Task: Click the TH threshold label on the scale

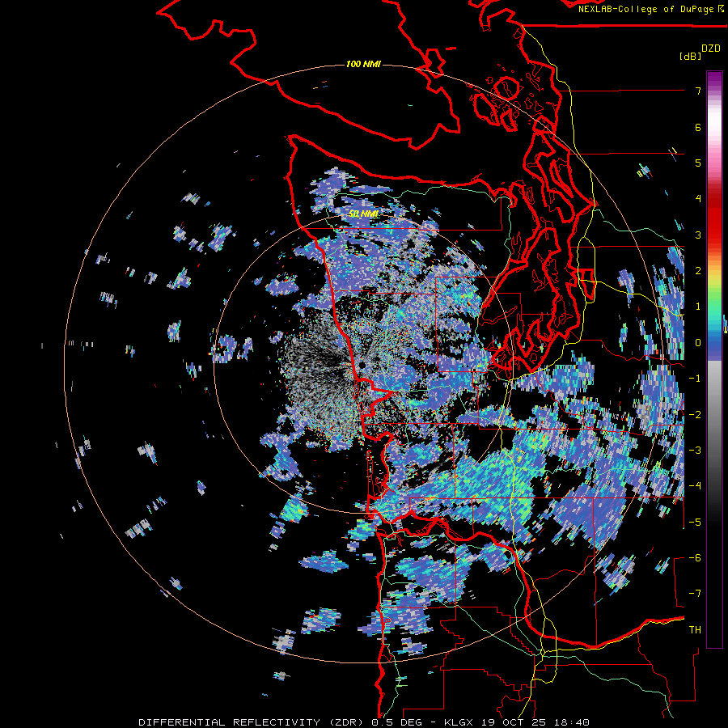Action: coord(695,630)
